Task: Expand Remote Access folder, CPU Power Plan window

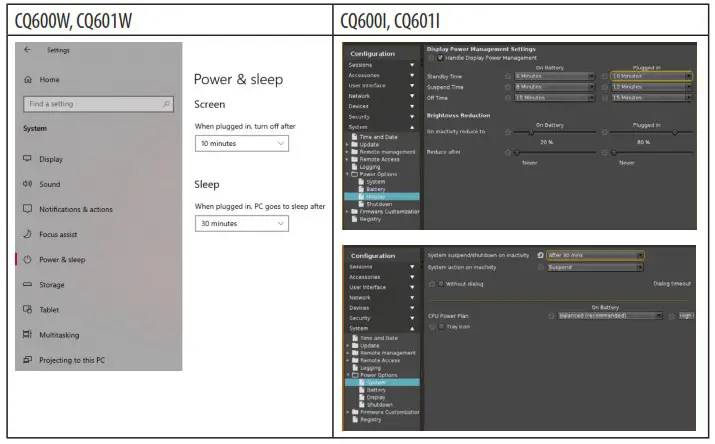Action: click(x=348, y=361)
